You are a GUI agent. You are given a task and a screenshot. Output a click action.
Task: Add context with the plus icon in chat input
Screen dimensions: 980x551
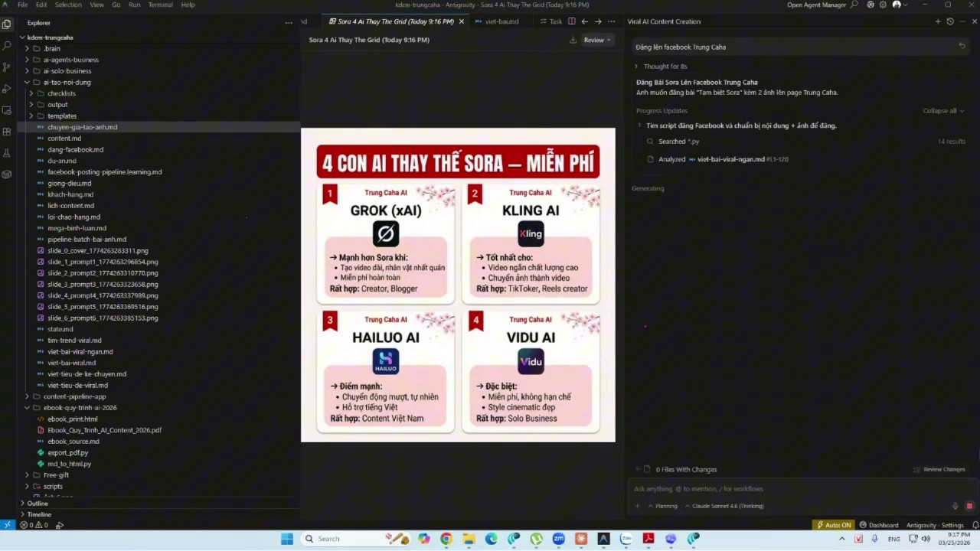[x=637, y=506]
